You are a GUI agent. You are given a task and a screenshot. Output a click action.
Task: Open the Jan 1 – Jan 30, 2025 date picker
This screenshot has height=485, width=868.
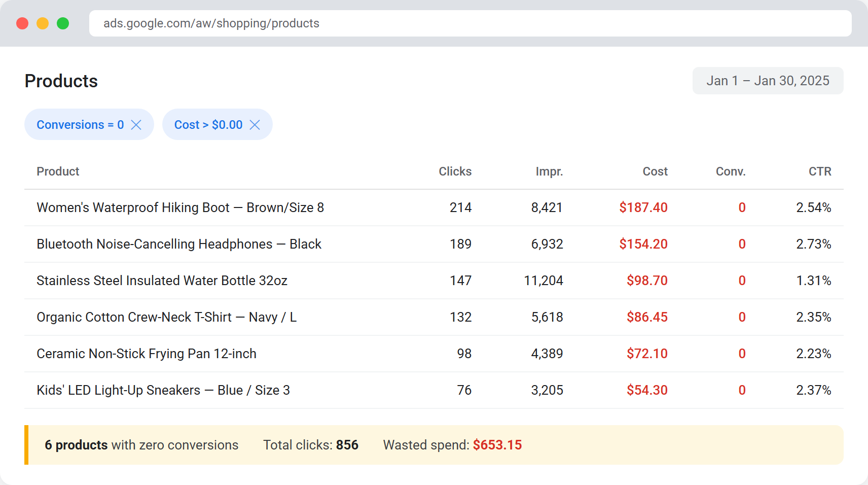768,80
